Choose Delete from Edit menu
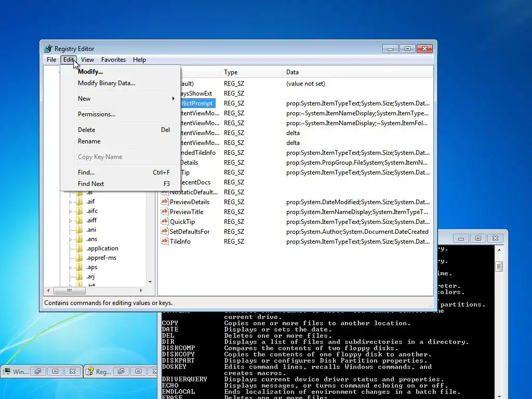Image resolution: width=532 pixels, height=399 pixels. (120, 130)
